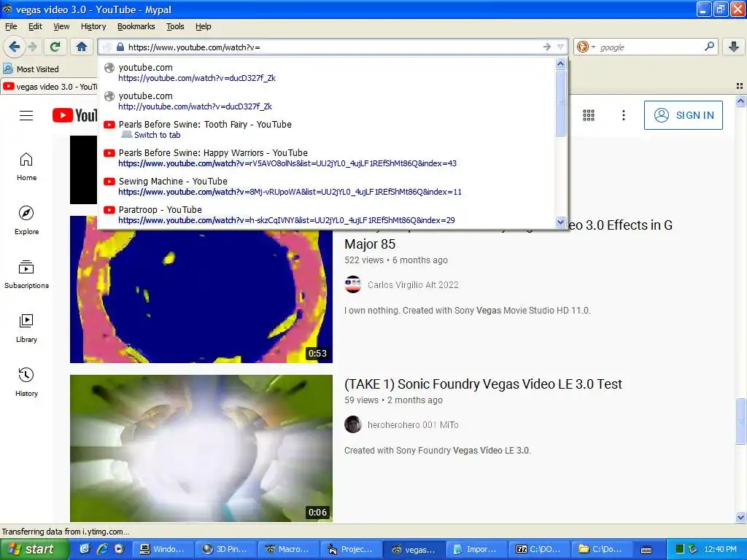Open the search engine selector dropdown
This screenshot has width=747, height=560.
pyautogui.click(x=586, y=47)
